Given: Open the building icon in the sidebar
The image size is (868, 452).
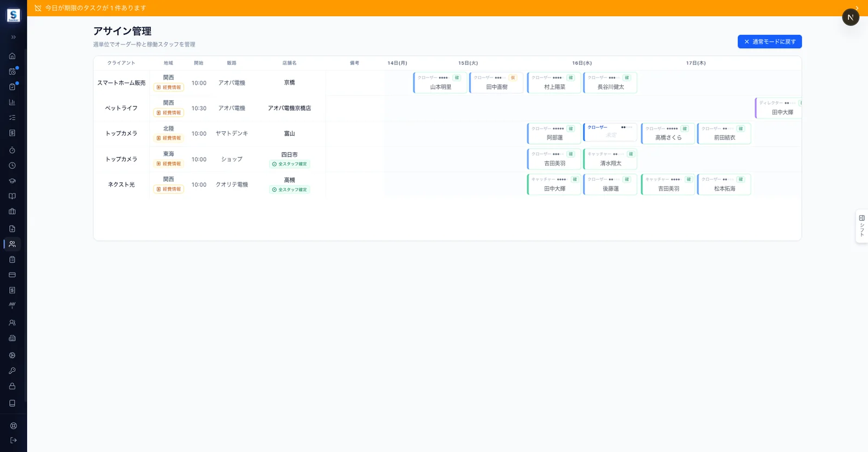Looking at the screenshot, I should pos(12,338).
